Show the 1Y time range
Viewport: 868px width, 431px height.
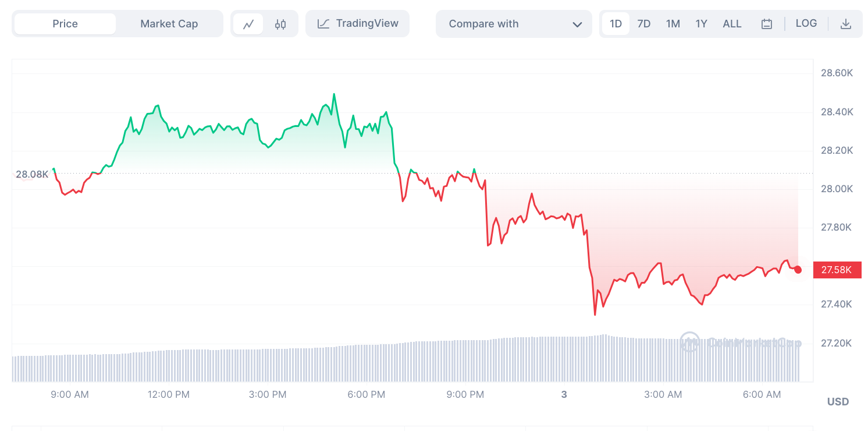tap(701, 24)
